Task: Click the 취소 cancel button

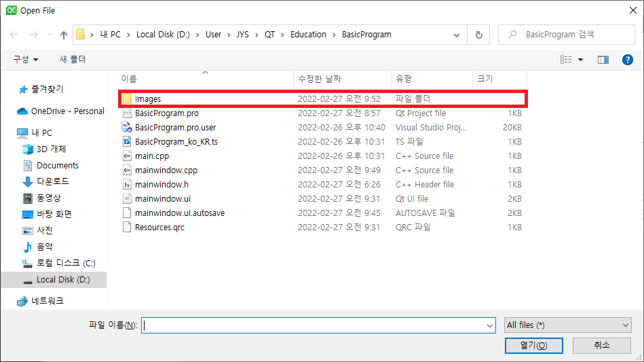Action: 602,345
